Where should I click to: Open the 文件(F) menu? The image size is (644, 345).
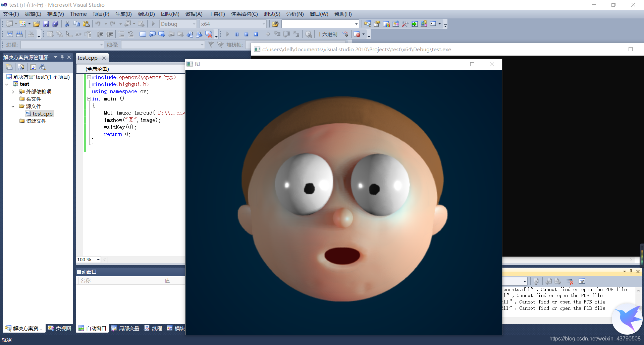click(11, 14)
